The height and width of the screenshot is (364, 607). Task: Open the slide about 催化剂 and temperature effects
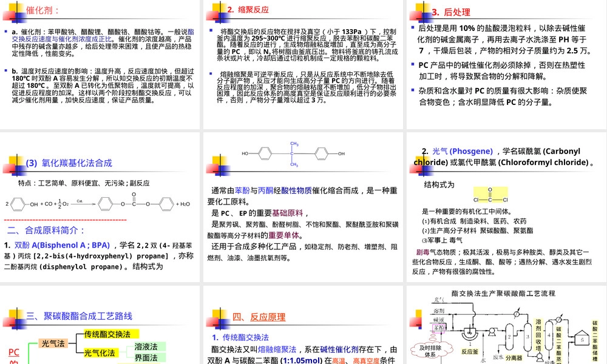[100, 64]
